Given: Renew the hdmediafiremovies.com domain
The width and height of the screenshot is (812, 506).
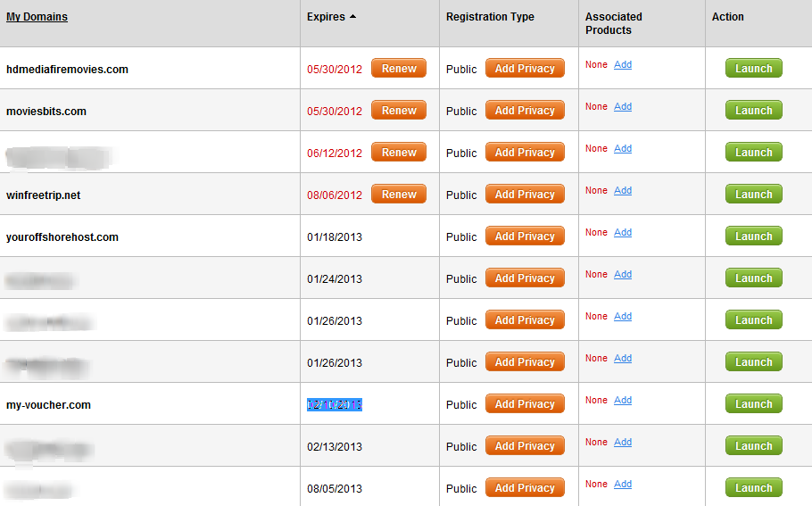Looking at the screenshot, I should tap(399, 69).
